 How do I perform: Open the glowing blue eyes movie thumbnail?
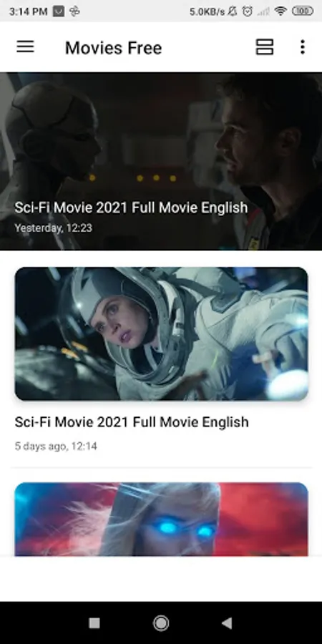(x=162, y=519)
